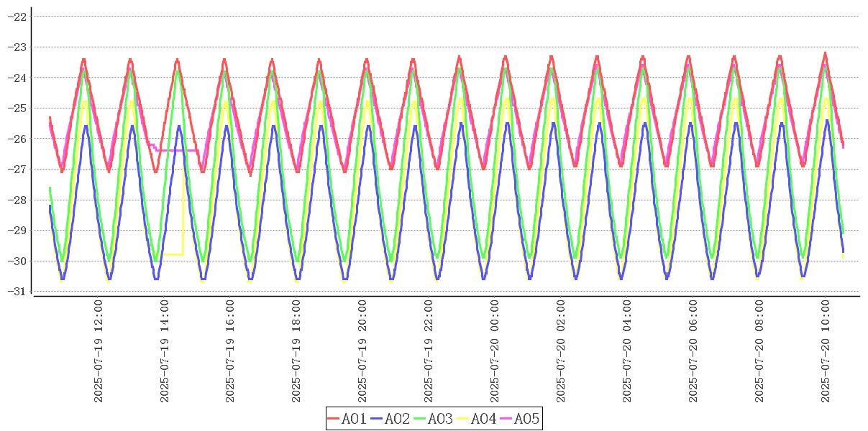This screenshot has width=868, height=431.
Task: Click the blue A02 legend line swatch
Action: point(377,418)
